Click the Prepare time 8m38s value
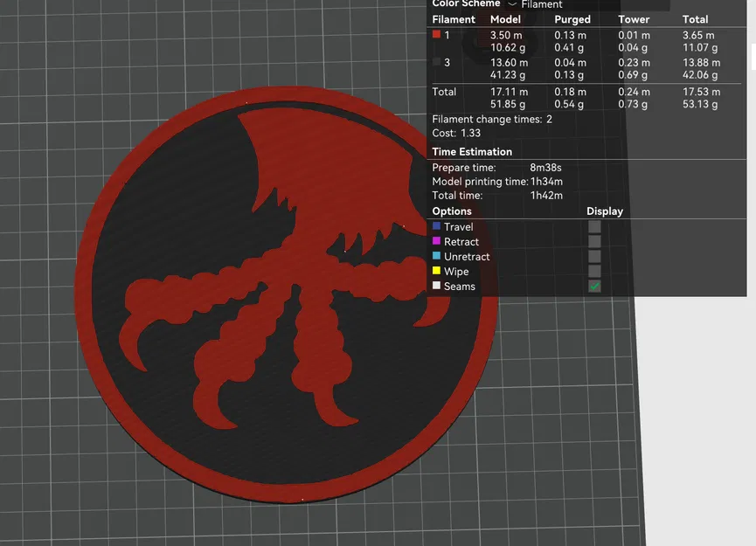 coord(545,168)
